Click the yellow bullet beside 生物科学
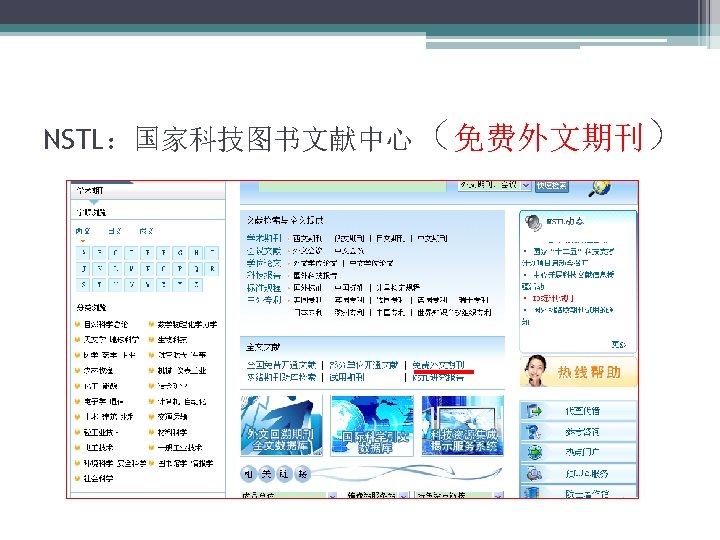This screenshot has height=540, width=720. pyautogui.click(x=151, y=339)
